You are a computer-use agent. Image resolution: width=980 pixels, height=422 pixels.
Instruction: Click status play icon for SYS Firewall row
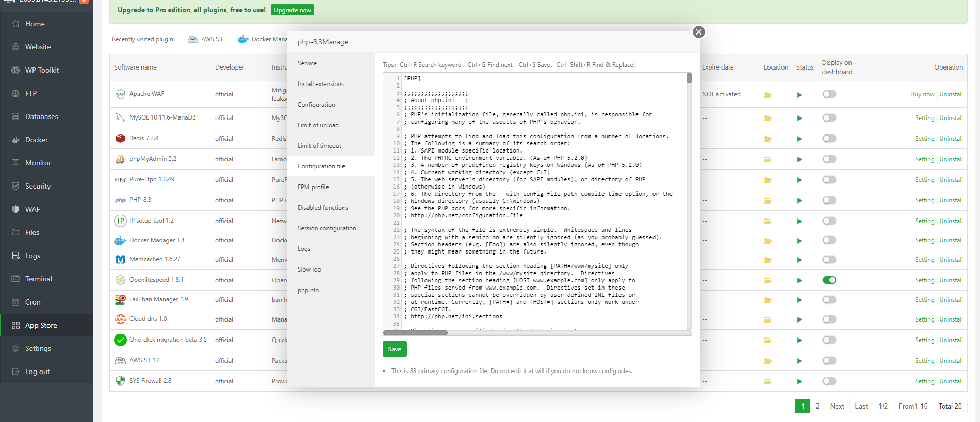point(799,382)
